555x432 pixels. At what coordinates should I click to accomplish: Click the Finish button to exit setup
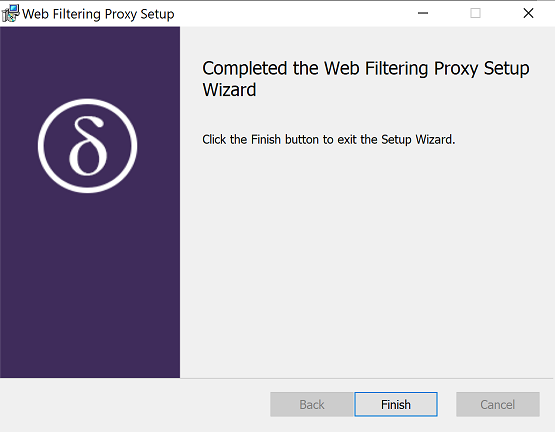point(396,404)
